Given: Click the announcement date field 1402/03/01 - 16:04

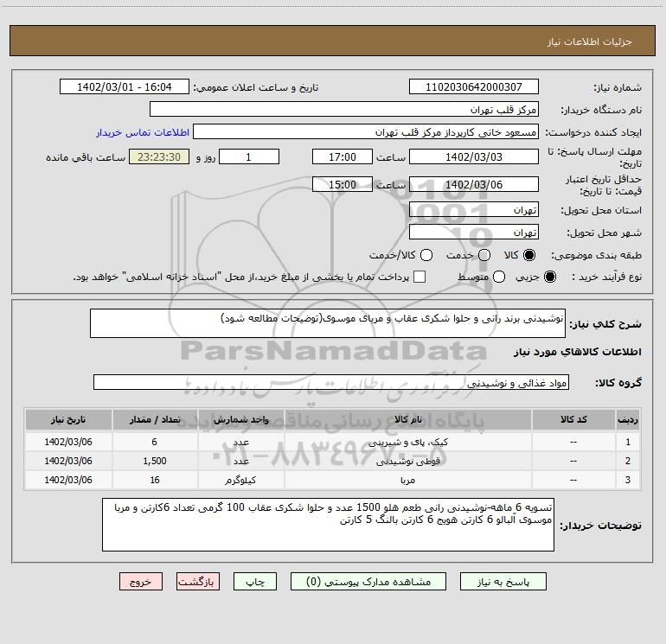Looking at the screenshot, I should pyautogui.click(x=125, y=87).
